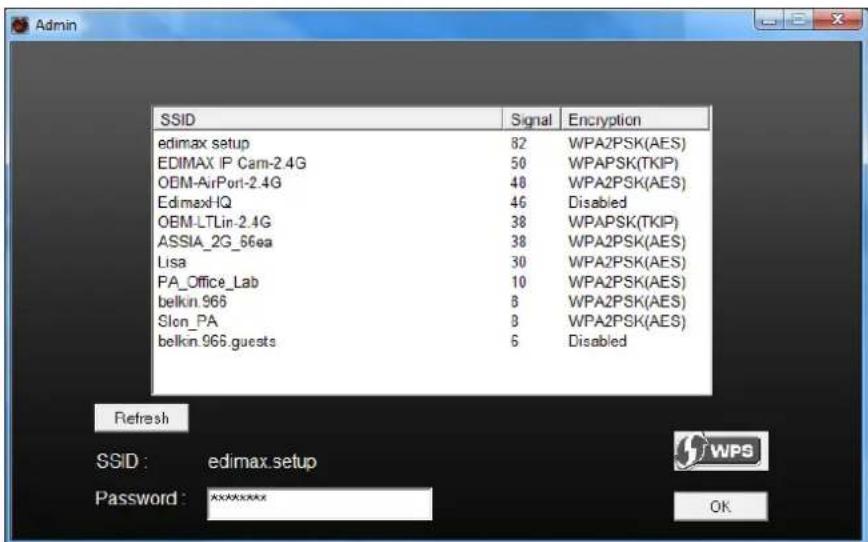
Task: Click WPA2PSK(AES) for Slon_PA row
Action: [x=627, y=322]
